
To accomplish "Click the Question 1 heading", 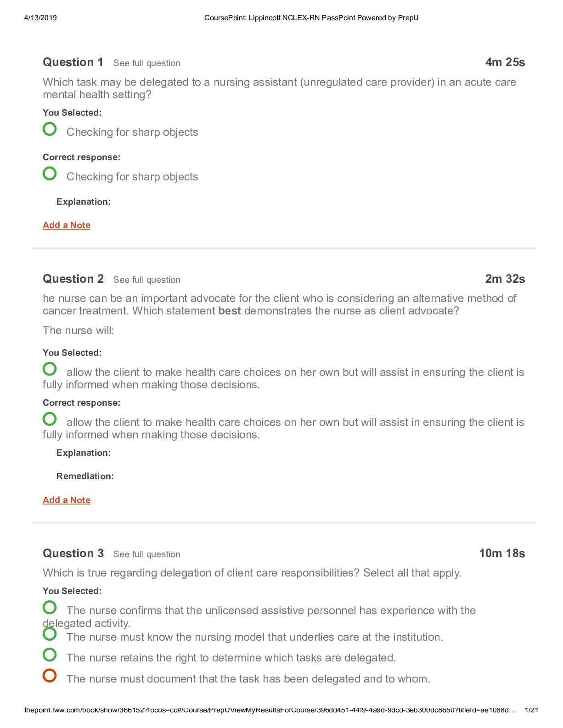I will coord(73,62).
